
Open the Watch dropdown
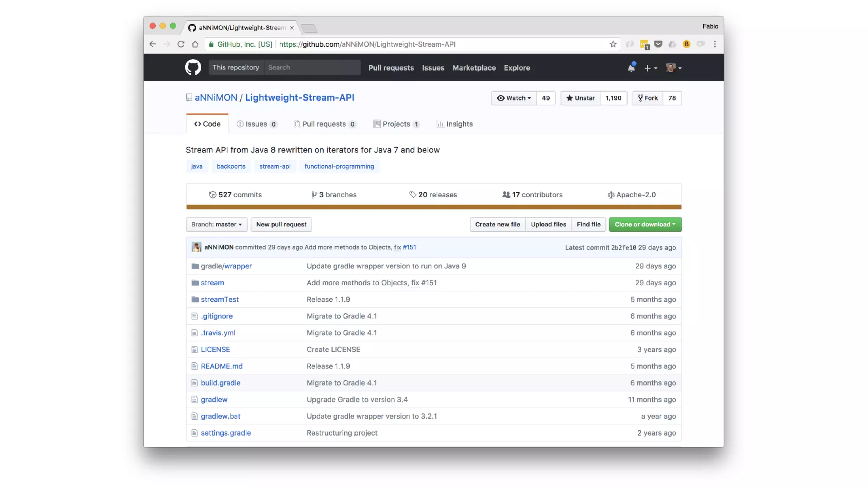(x=514, y=98)
